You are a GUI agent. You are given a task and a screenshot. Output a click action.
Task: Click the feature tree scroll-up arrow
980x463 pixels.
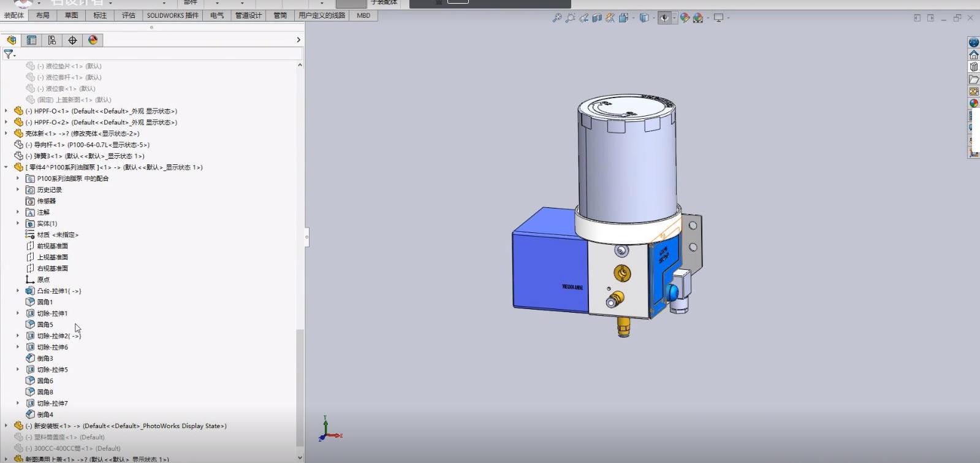pos(300,65)
